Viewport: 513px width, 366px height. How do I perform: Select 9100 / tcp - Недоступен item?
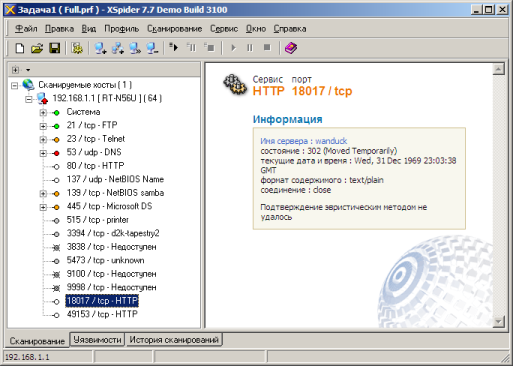point(111,274)
